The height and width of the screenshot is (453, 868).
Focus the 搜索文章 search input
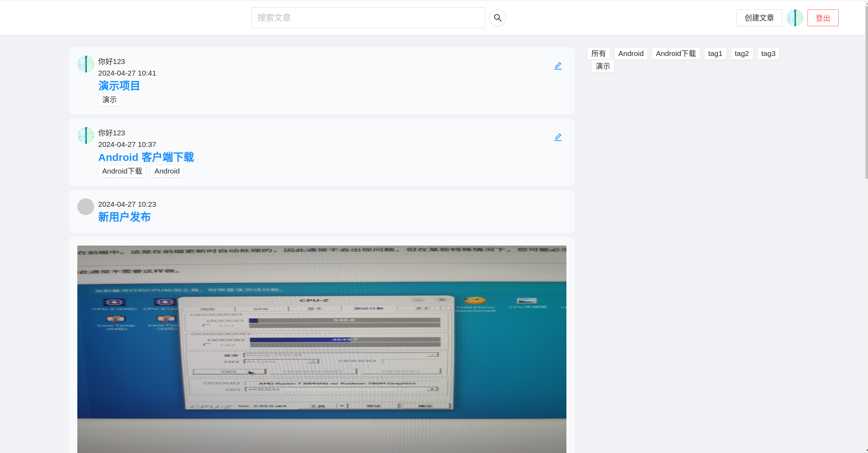tap(368, 18)
